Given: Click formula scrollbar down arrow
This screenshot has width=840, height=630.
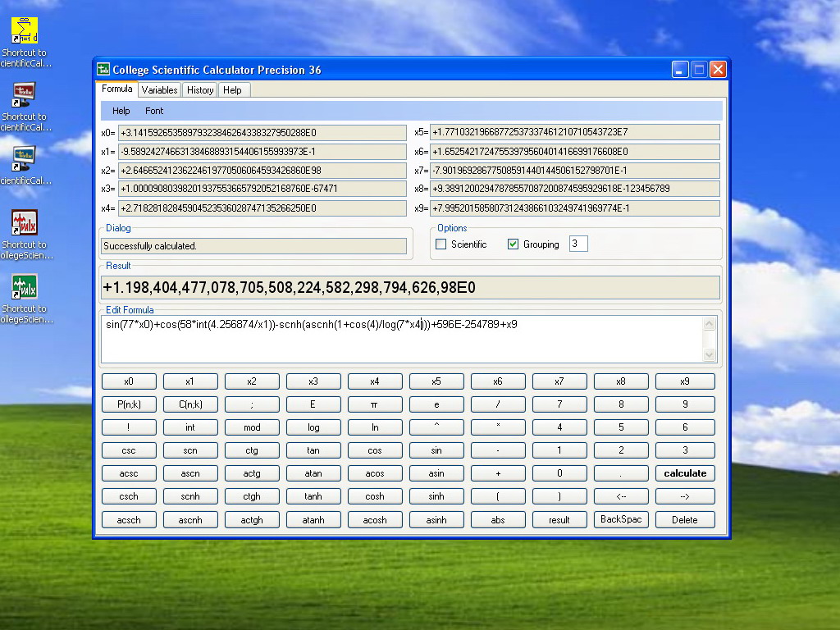Looking at the screenshot, I should (710, 354).
